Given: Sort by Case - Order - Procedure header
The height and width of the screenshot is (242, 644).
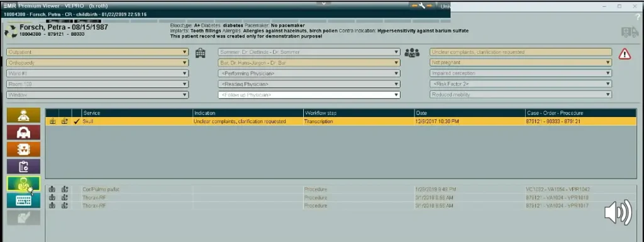Looking at the screenshot, I should coord(580,113).
